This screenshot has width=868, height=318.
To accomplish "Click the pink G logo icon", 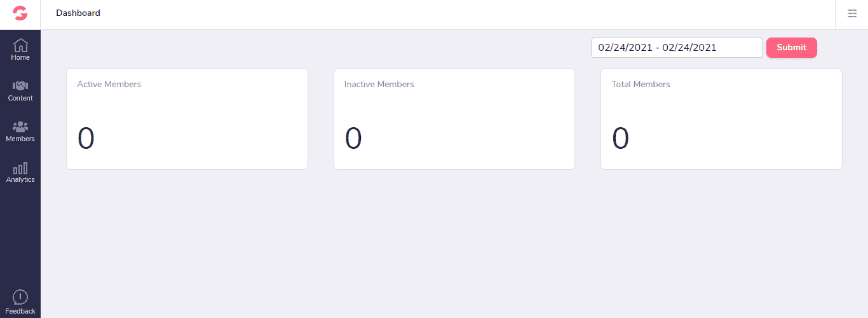I will (20, 13).
